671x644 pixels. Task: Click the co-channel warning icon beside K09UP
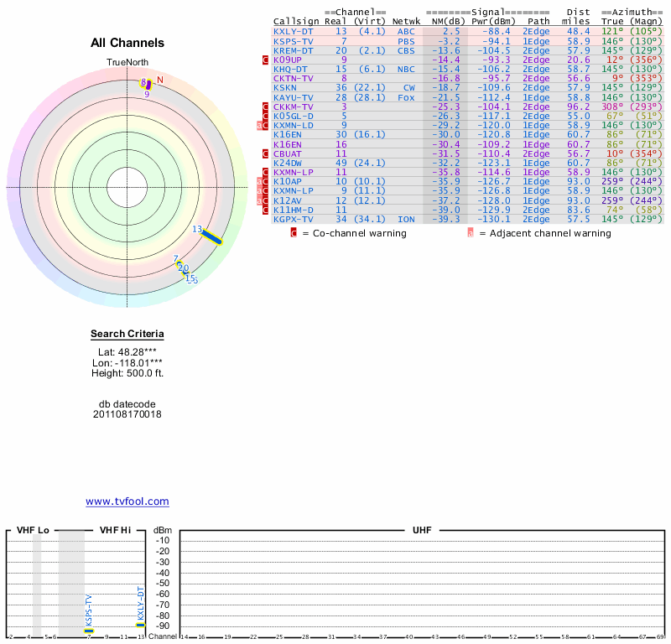pos(265,60)
